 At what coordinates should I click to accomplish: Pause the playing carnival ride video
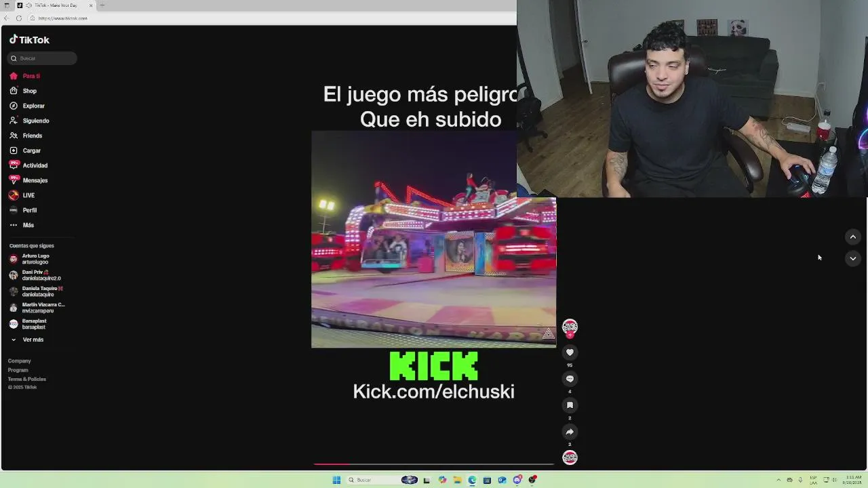tap(434, 239)
